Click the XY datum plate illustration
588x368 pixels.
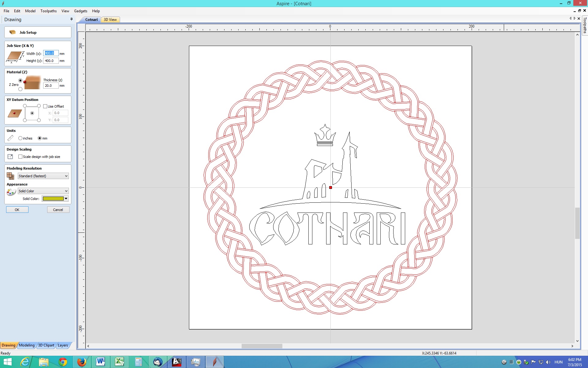click(14, 113)
